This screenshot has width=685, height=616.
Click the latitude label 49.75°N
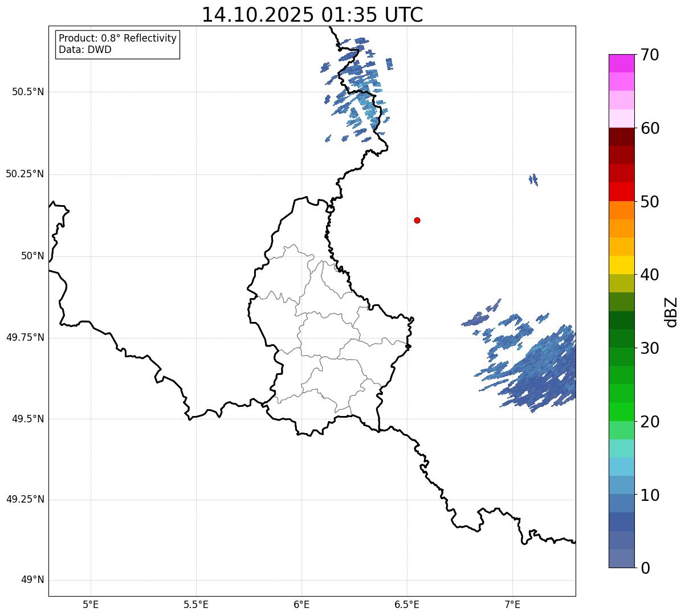click(25, 337)
